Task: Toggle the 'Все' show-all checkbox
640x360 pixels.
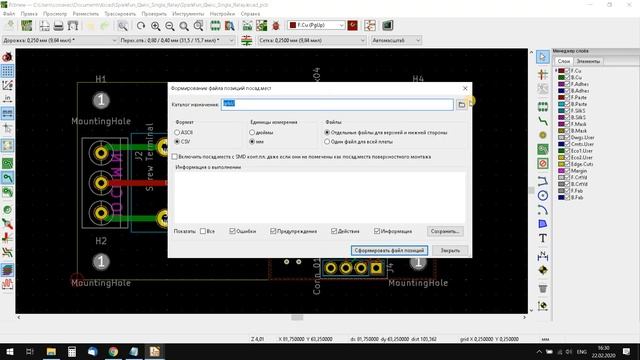Action: [203, 231]
